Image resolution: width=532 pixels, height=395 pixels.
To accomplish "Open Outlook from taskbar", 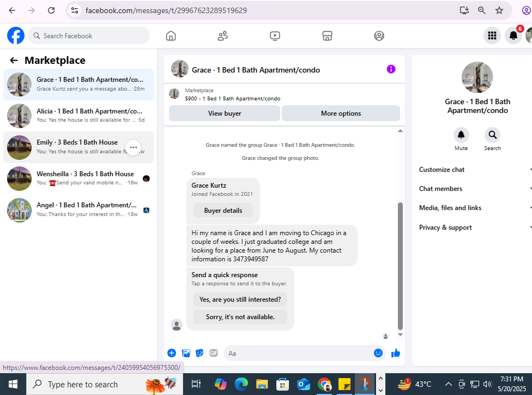I will 303,384.
